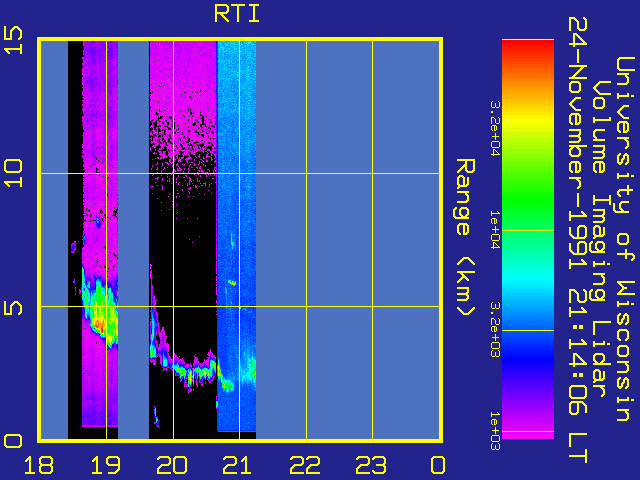Click the 1e+03 colorbar label
640x480 pixels.
coord(495,431)
